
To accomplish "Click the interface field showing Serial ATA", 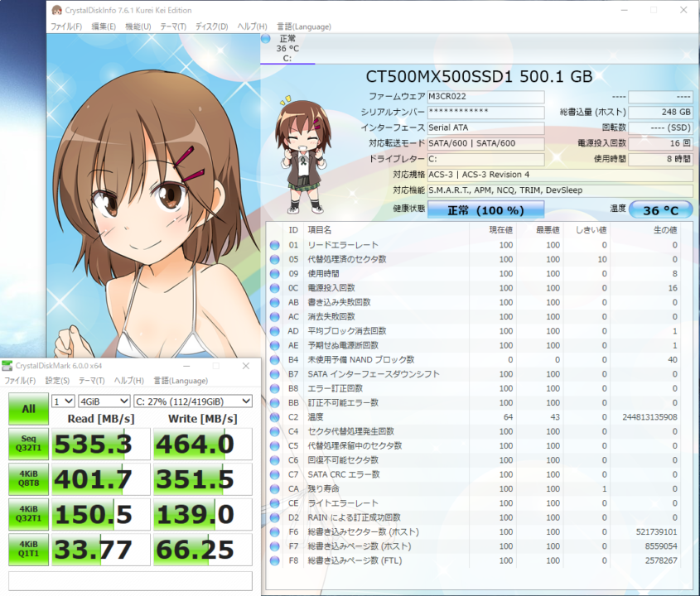I will (x=485, y=127).
